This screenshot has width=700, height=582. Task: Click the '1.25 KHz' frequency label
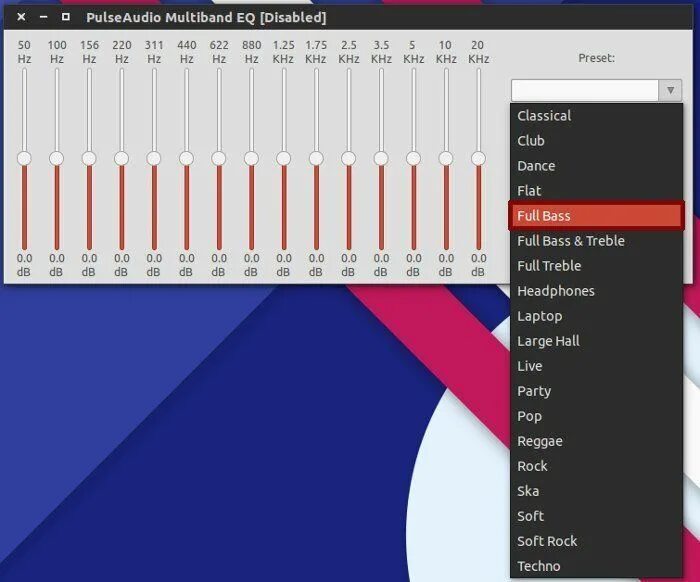click(283, 52)
